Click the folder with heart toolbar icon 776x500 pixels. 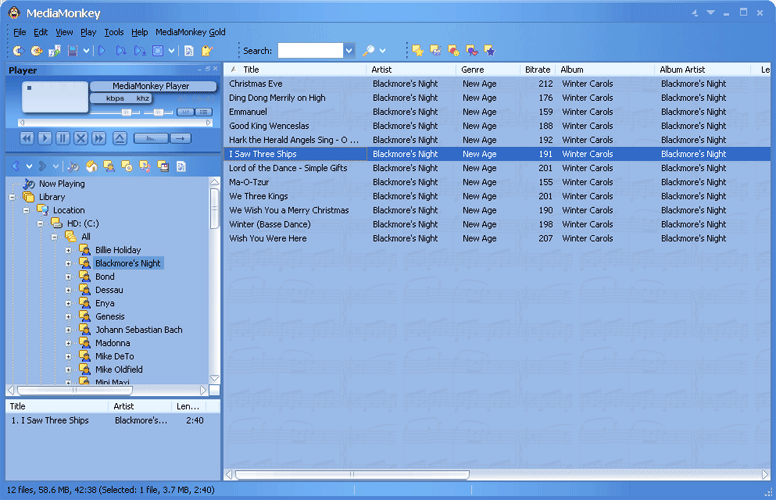pos(472,50)
